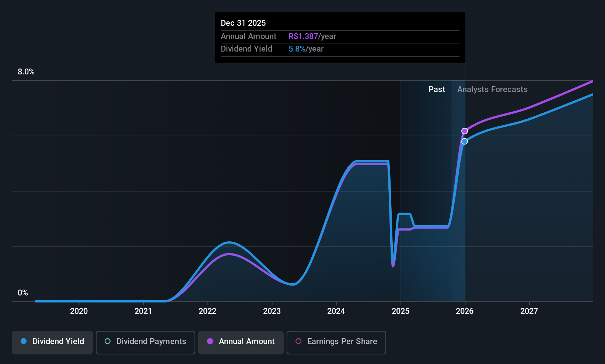Image resolution: width=605 pixels, height=364 pixels.
Task: Click the blue Dividend Yield data point
Action: tap(465, 141)
